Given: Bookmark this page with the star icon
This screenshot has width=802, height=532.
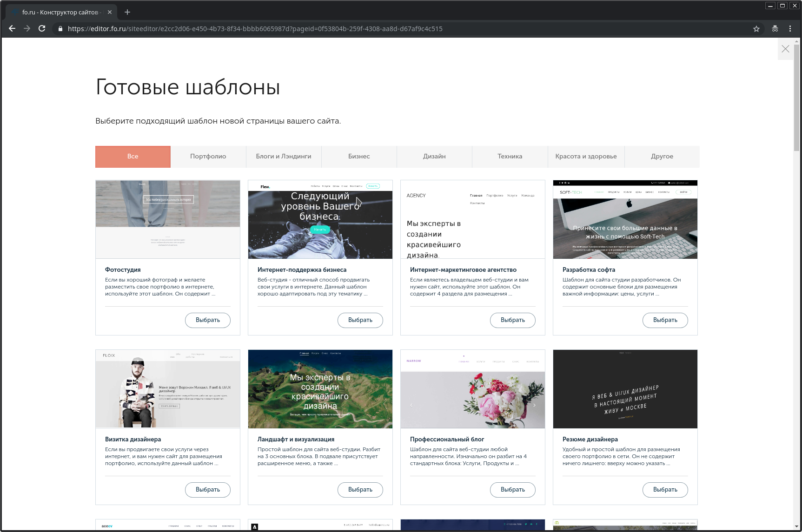Looking at the screenshot, I should (756, 29).
